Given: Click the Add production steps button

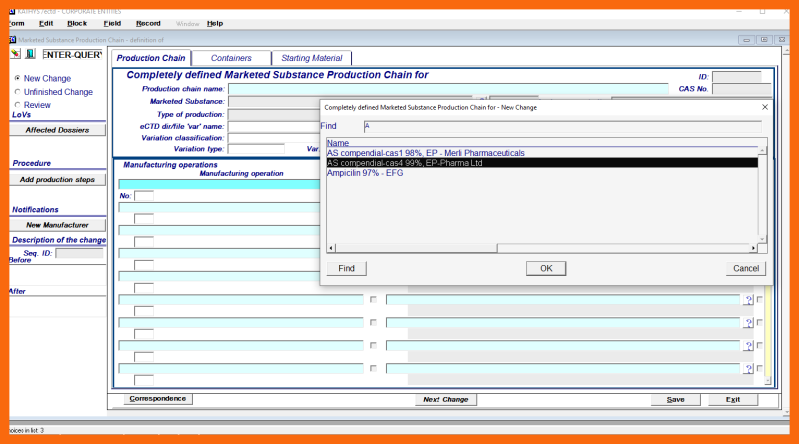Looking at the screenshot, I should point(58,179).
